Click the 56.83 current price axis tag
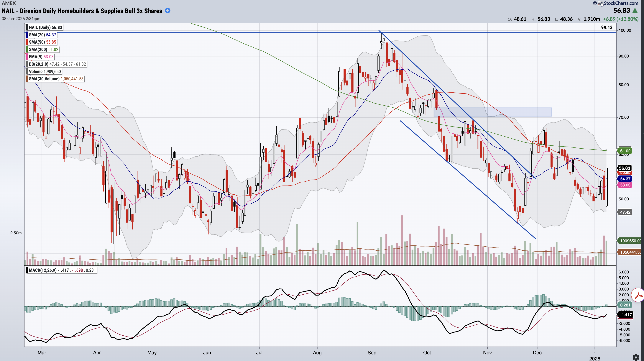 pyautogui.click(x=624, y=168)
